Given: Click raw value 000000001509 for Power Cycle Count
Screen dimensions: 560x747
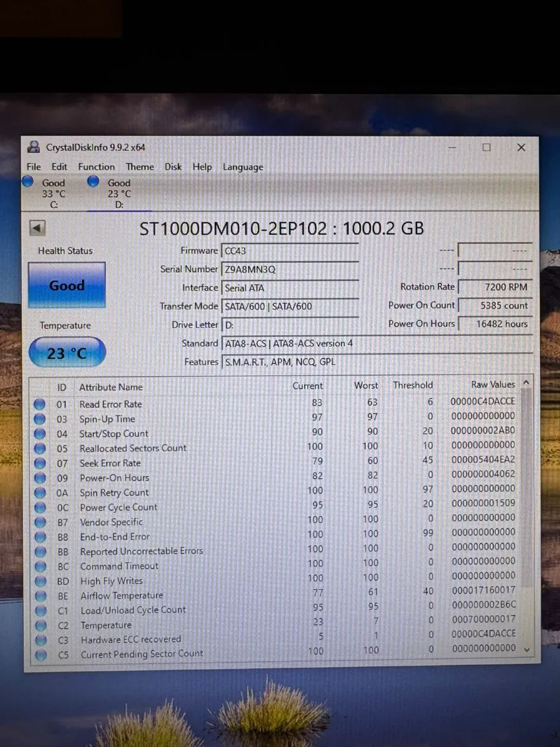Looking at the screenshot, I should [483, 503].
